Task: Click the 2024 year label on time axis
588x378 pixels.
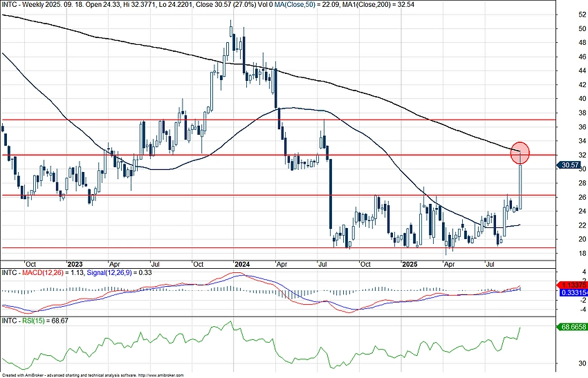Action: tap(241, 264)
